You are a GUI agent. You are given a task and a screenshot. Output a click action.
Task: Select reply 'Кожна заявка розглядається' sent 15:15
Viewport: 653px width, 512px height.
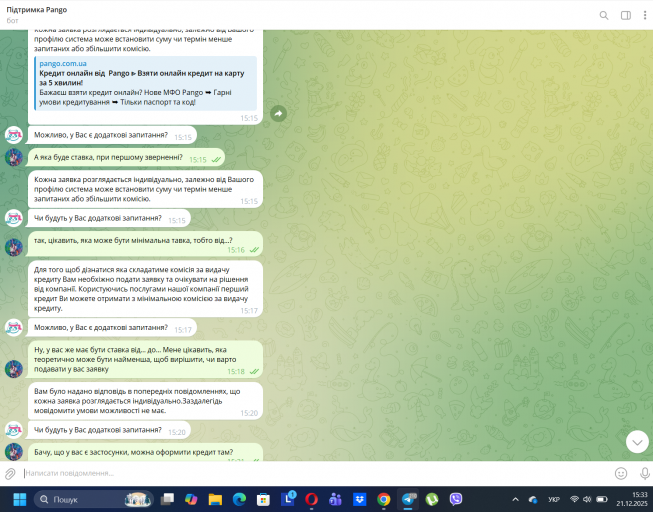(145, 189)
